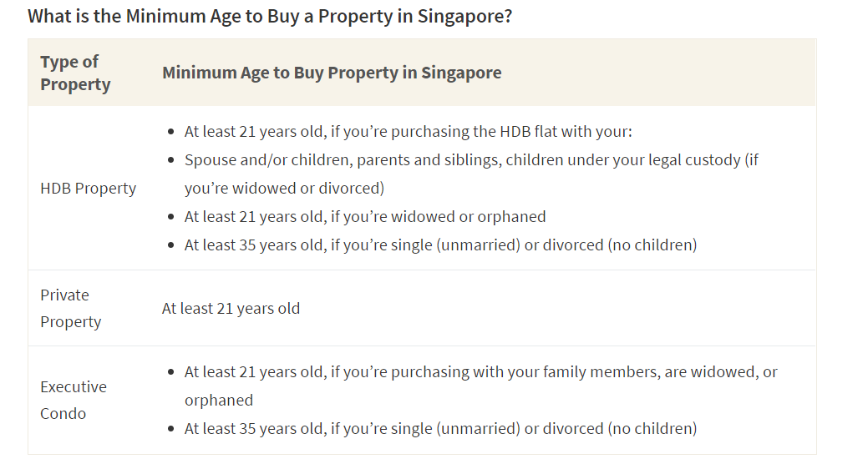This screenshot has width=868, height=459.
Task: Click the "Minimum Age to Buy Property" column header
Action: pos(332,73)
